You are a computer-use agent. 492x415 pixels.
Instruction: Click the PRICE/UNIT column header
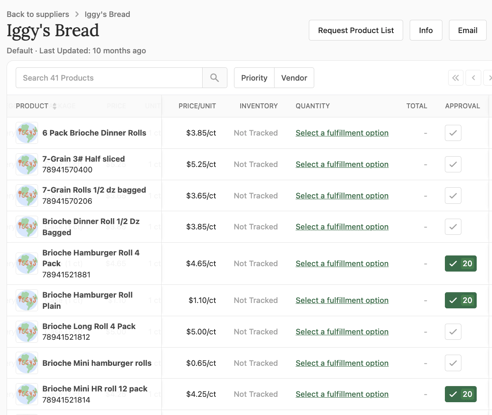(x=197, y=106)
